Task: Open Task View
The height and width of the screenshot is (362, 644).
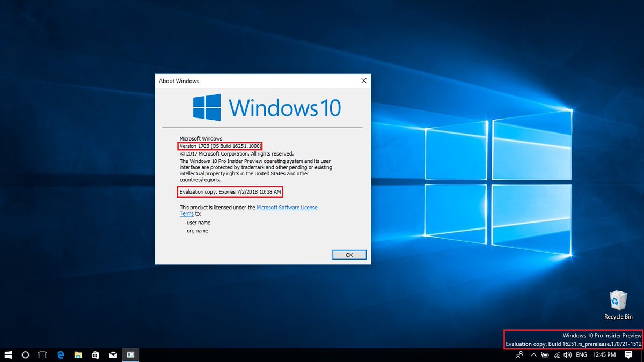Action: point(42,355)
